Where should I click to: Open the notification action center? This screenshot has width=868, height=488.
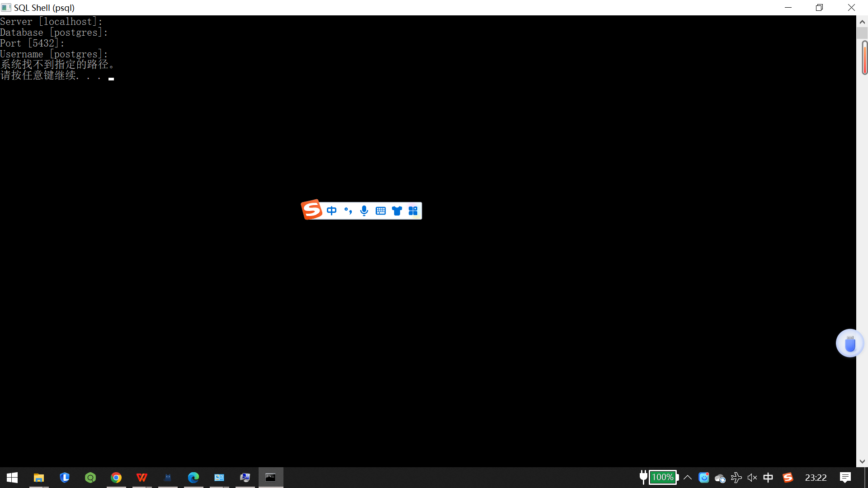point(845,478)
